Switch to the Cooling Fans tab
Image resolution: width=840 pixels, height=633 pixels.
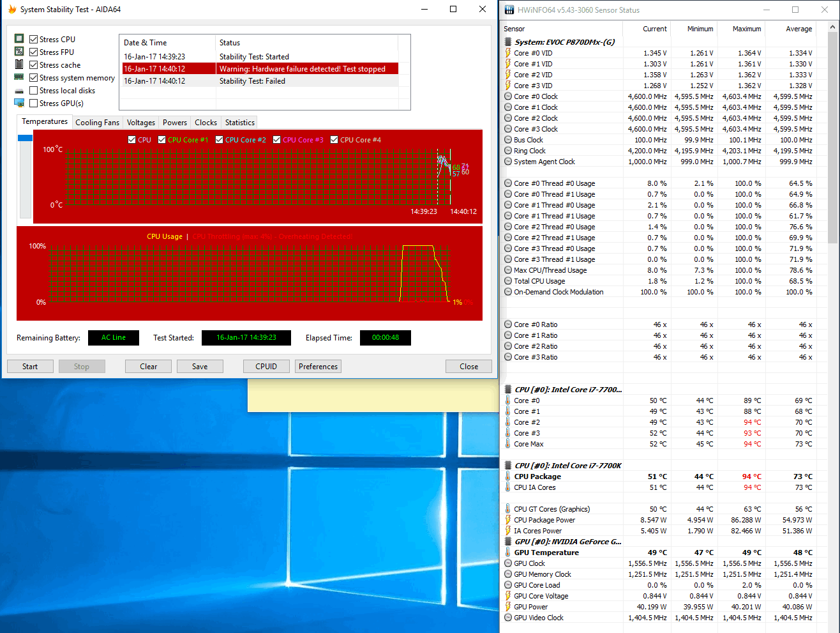click(97, 123)
